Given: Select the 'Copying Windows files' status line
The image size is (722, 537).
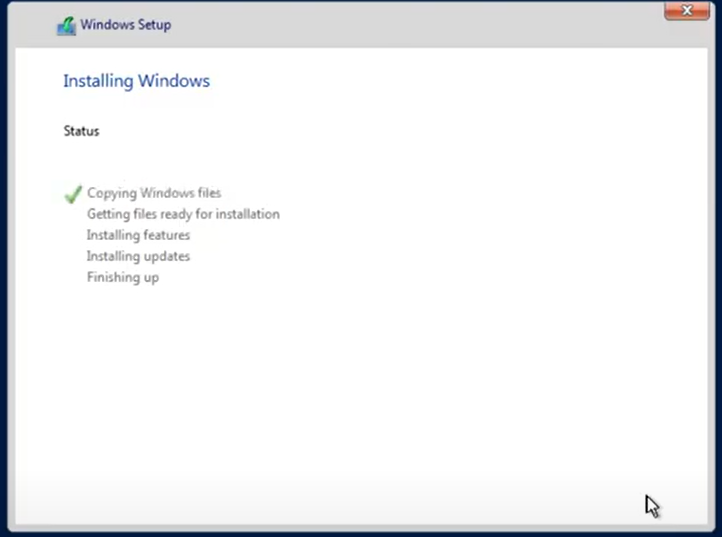Looking at the screenshot, I should click(x=154, y=193).
